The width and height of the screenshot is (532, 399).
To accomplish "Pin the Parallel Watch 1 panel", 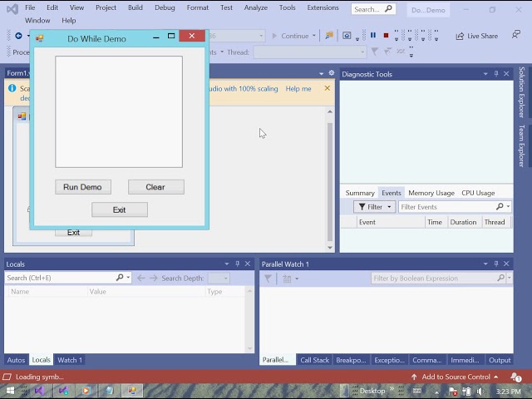I will (496, 264).
